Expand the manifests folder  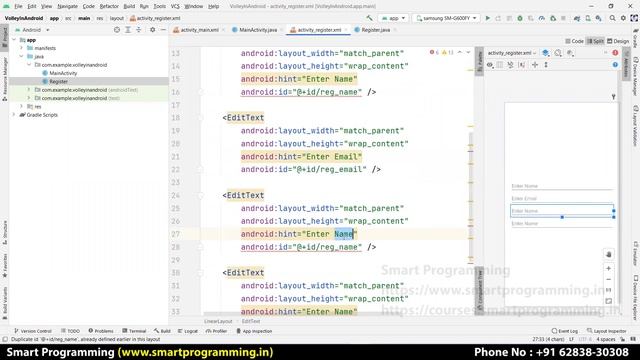click(x=22, y=48)
